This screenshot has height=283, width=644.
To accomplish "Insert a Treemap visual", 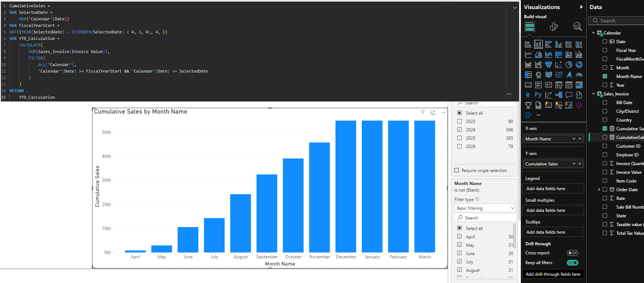I will (x=528, y=75).
